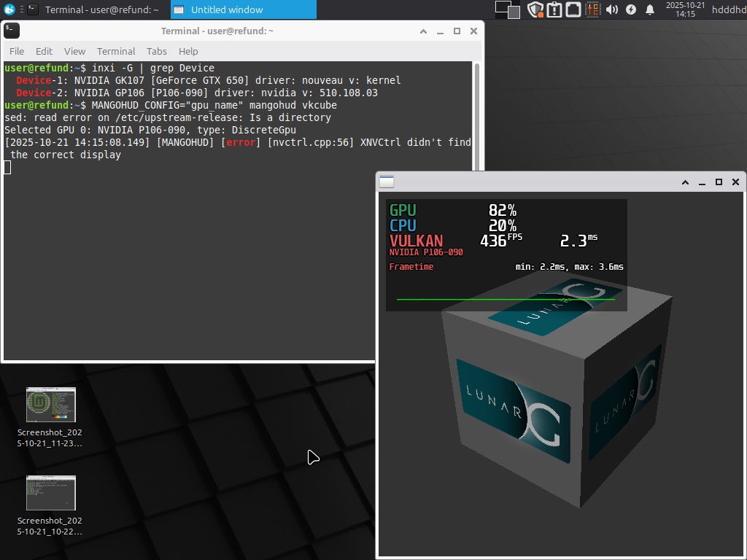The width and height of the screenshot is (747, 560).
Task: Open the File menu in Terminal
Action: click(17, 52)
